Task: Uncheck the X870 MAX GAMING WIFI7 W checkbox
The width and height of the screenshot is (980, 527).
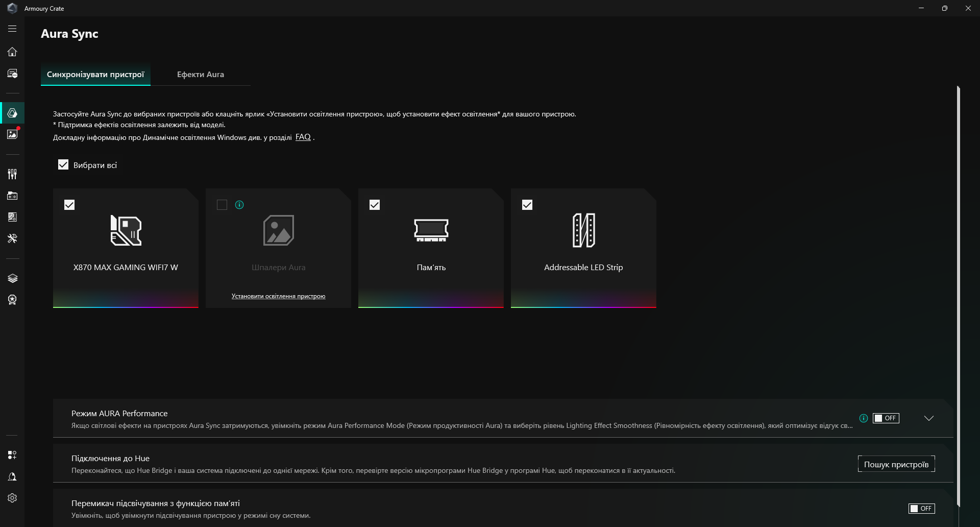Action: pyautogui.click(x=69, y=205)
